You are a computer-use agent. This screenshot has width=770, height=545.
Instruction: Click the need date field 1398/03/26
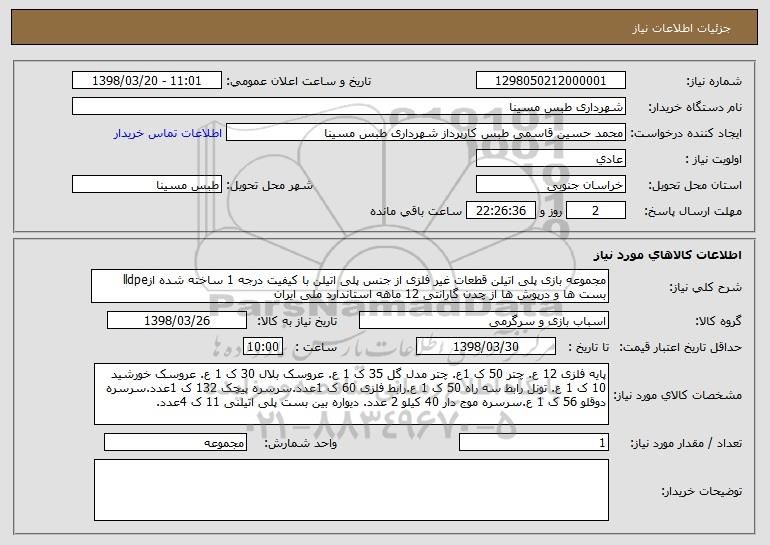(x=177, y=321)
